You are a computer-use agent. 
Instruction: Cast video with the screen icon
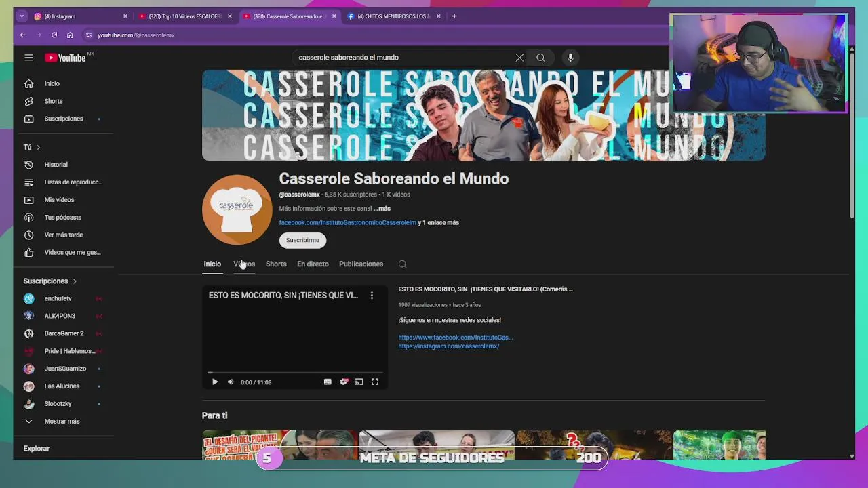359,382
